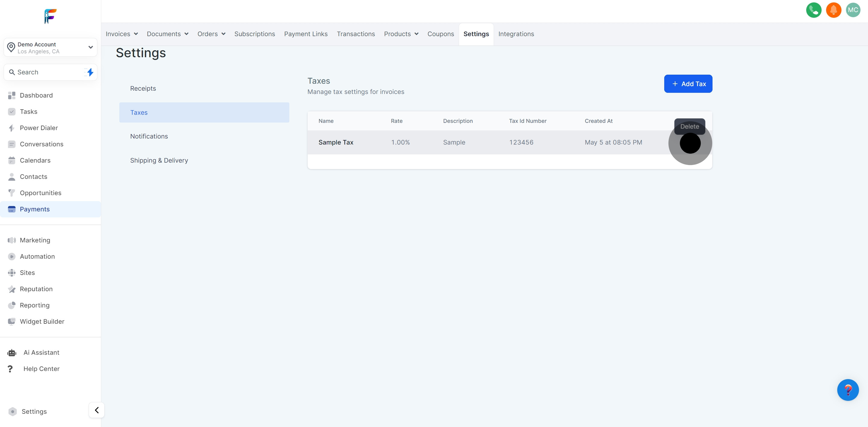Open the Calendars sidebar item
This screenshot has width=868, height=427.
coord(35,160)
